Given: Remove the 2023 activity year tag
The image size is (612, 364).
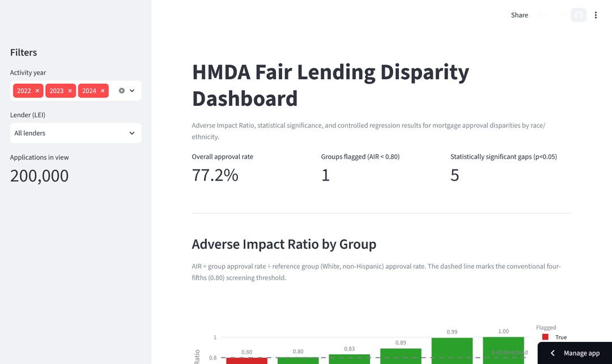Looking at the screenshot, I should 70,91.
